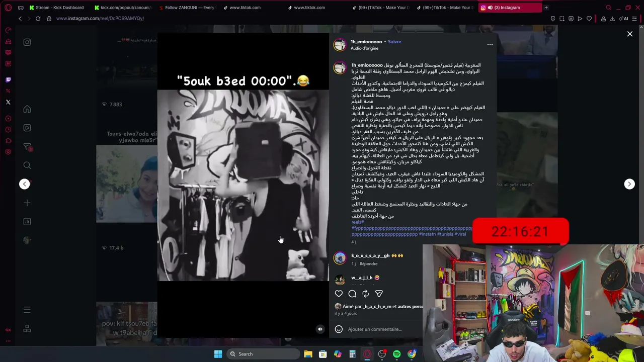644x362 pixels.
Task: Open the Audio d'origine link
Action: coord(364,48)
